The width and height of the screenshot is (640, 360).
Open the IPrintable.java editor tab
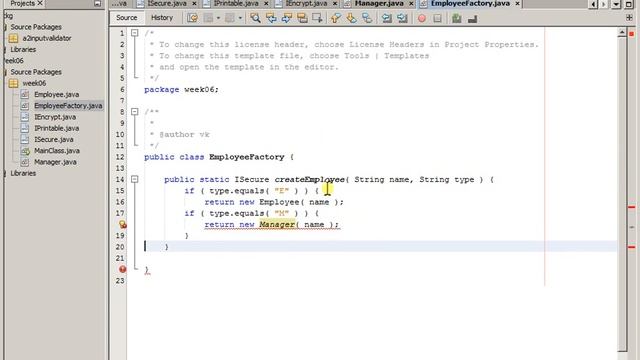click(236, 3)
